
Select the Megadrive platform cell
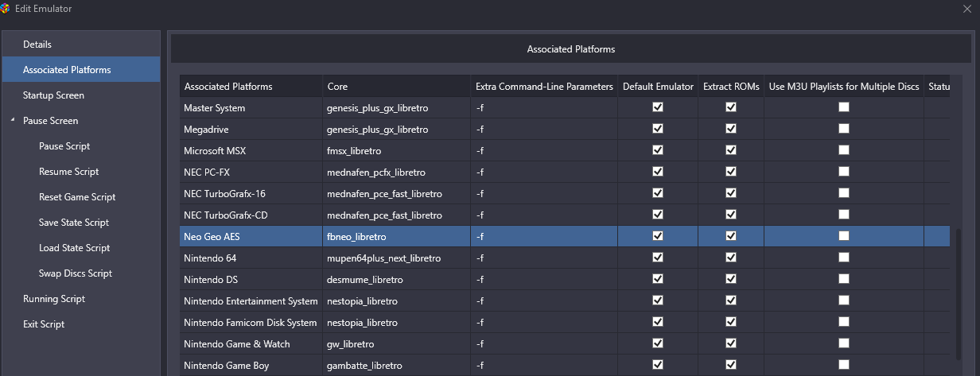pos(251,130)
